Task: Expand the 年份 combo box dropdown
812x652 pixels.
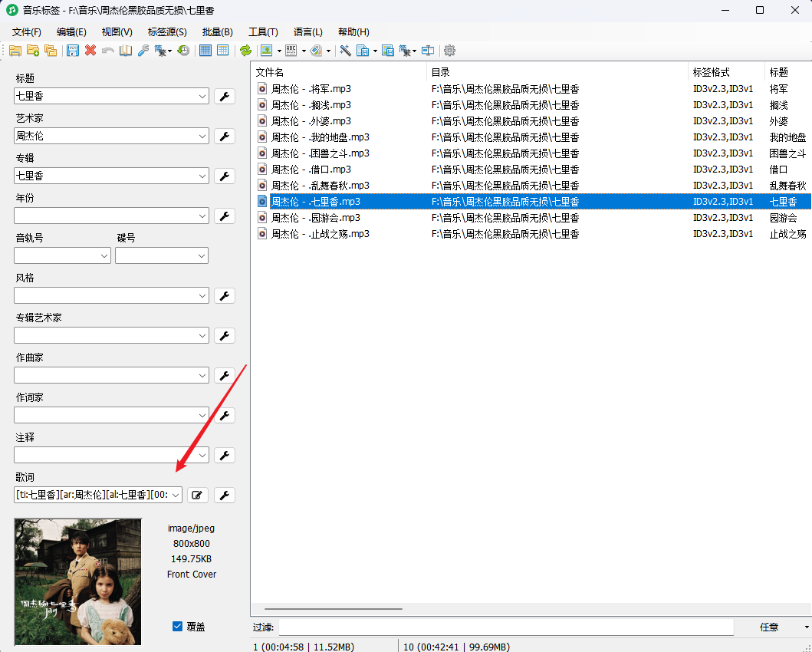Action: (202, 216)
